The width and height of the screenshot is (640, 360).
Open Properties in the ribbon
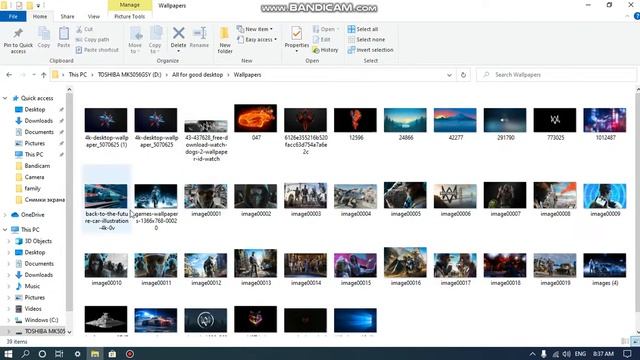tap(297, 39)
